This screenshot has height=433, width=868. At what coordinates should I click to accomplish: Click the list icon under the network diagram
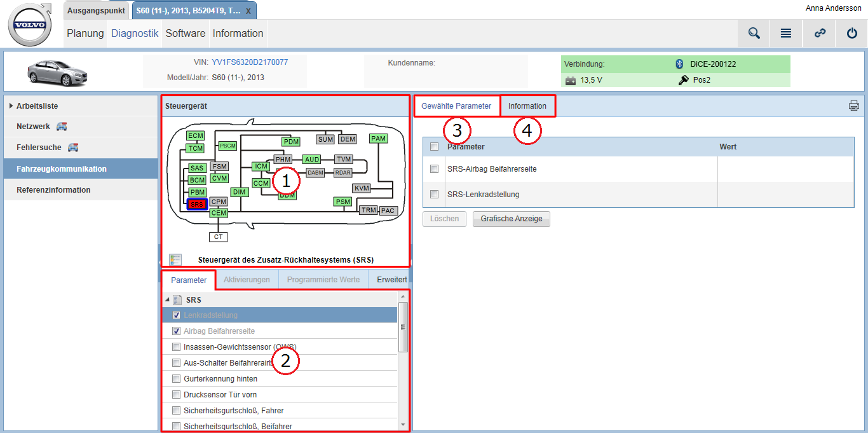click(175, 259)
